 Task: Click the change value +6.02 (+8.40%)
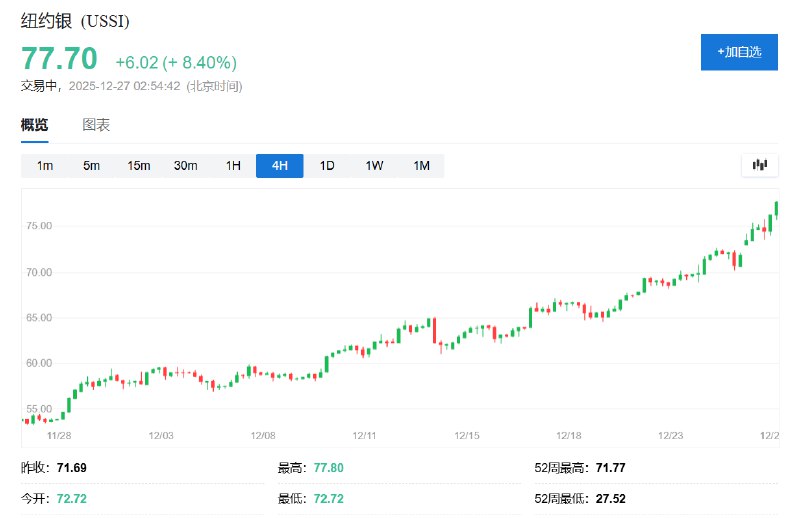click(176, 62)
